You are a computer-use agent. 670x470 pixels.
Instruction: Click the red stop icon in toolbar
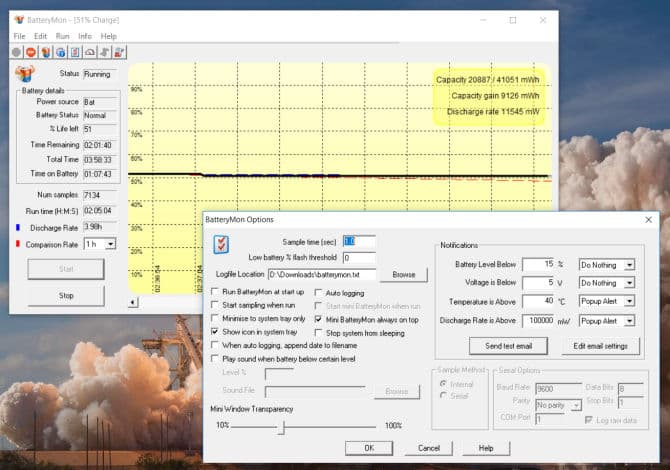point(31,52)
